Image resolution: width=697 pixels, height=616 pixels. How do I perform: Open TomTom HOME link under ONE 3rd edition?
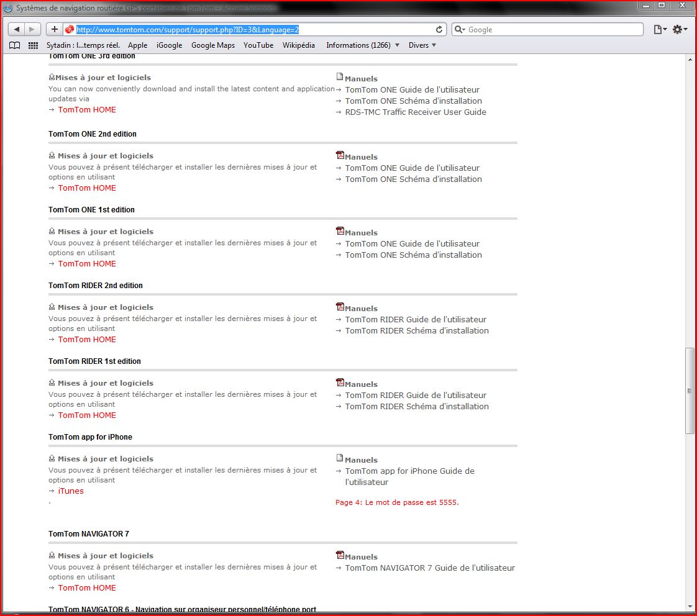87,110
